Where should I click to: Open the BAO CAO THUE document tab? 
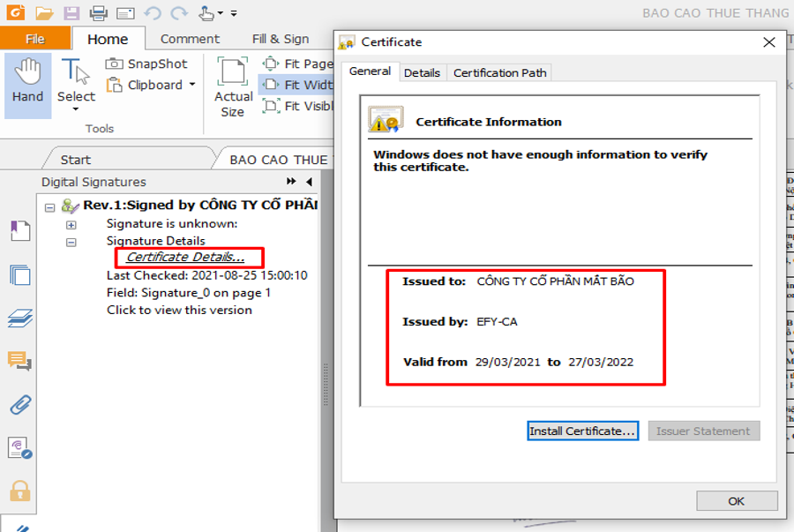coord(279,160)
